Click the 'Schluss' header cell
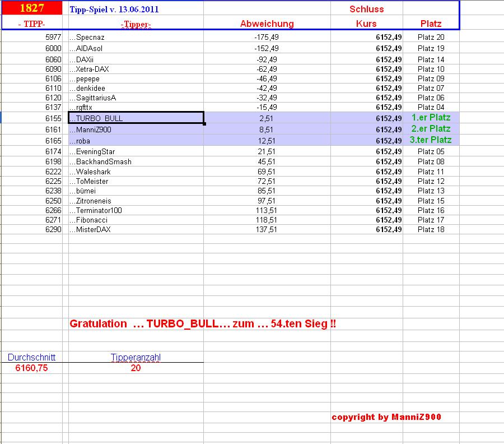The width and height of the screenshot is (504, 444). 366,9
